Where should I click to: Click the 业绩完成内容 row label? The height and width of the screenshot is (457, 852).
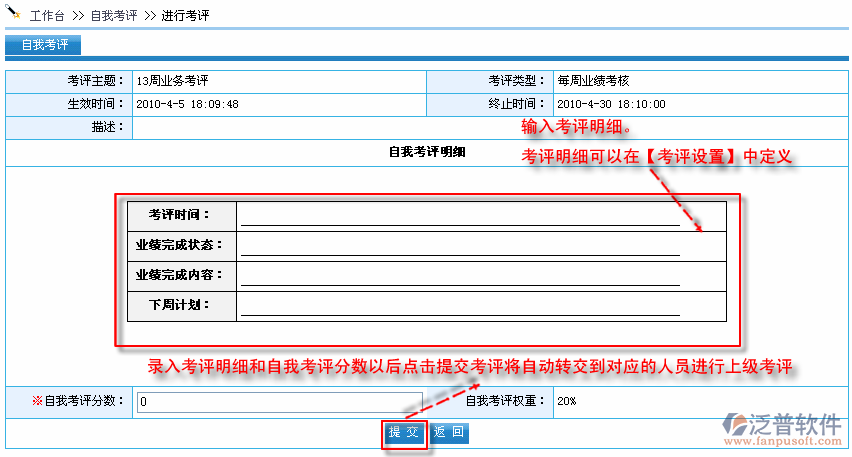(179, 275)
